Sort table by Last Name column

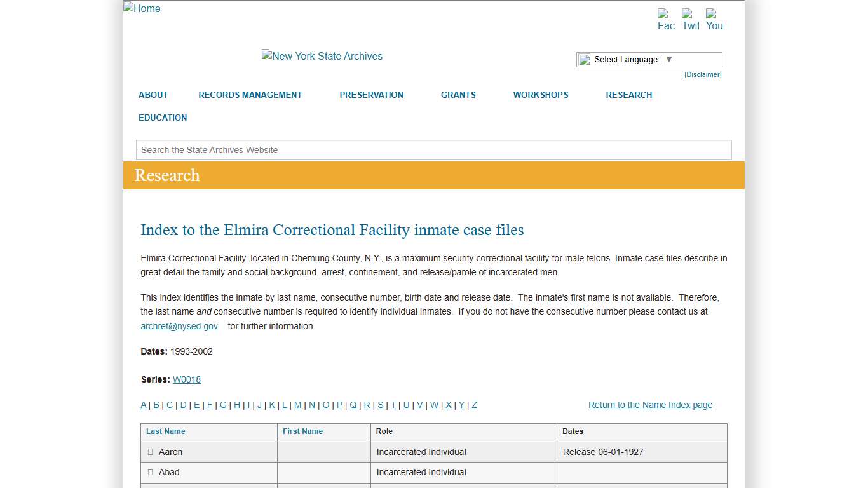[166, 431]
